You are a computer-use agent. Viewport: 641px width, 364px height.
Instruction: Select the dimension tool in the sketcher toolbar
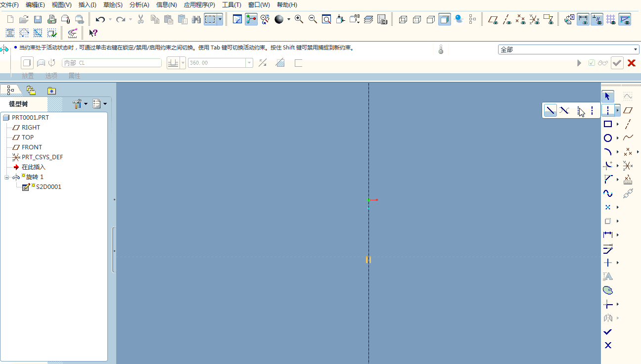pos(608,234)
